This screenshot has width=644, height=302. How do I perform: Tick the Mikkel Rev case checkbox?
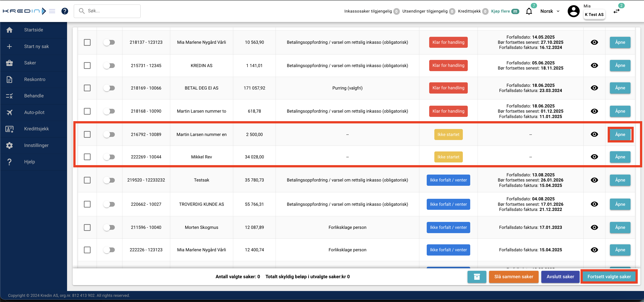pyautogui.click(x=87, y=157)
